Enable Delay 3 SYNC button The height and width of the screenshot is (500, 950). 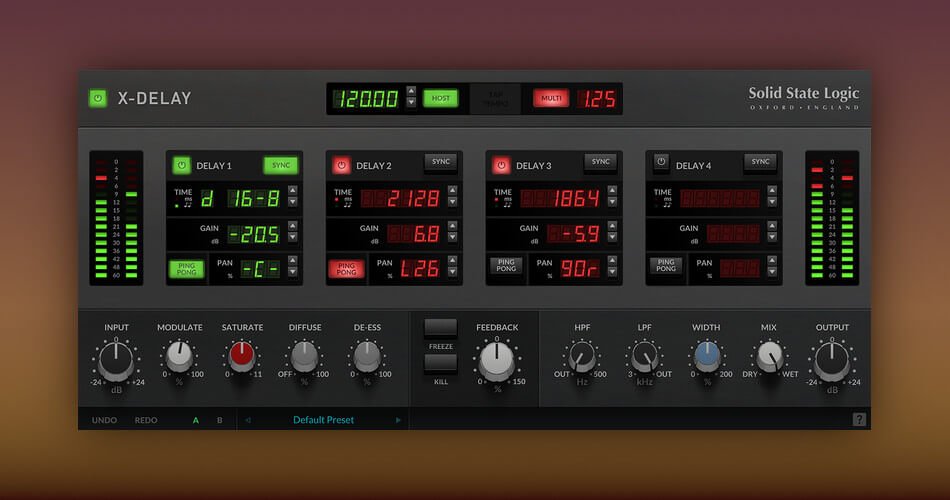pos(600,162)
